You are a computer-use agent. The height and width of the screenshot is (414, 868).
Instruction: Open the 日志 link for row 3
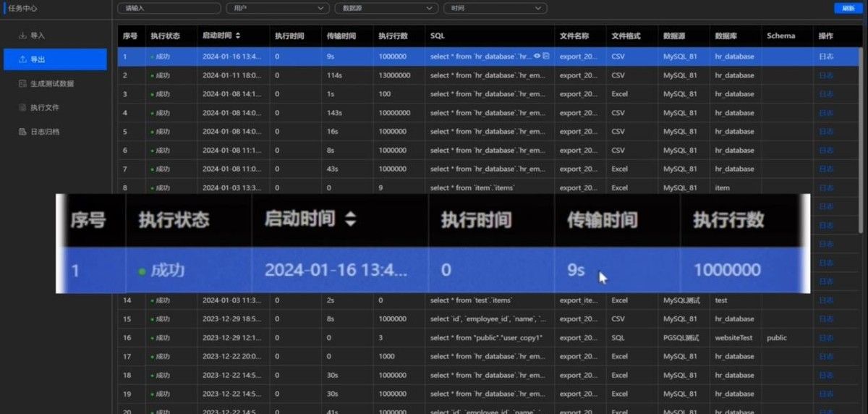coord(825,94)
